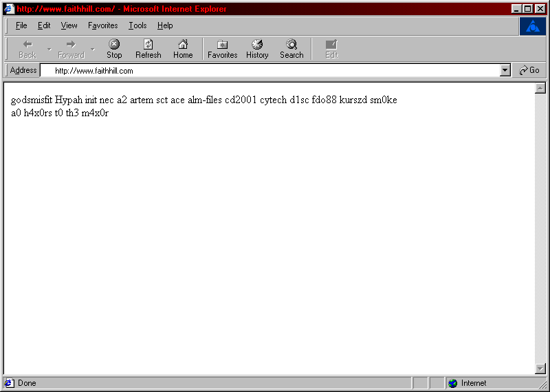Close the Internet Explorer window
550x392 pixels.
pyautogui.click(x=540, y=9)
